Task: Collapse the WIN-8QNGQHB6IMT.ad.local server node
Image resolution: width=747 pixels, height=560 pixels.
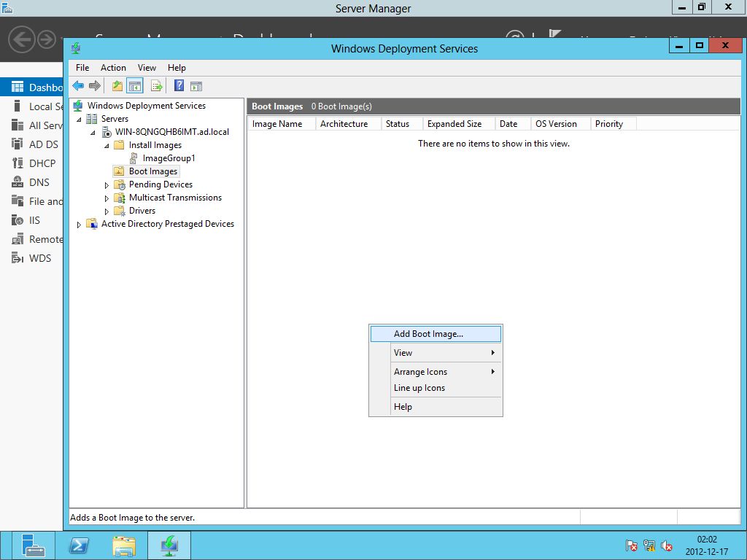Action: coord(93,133)
